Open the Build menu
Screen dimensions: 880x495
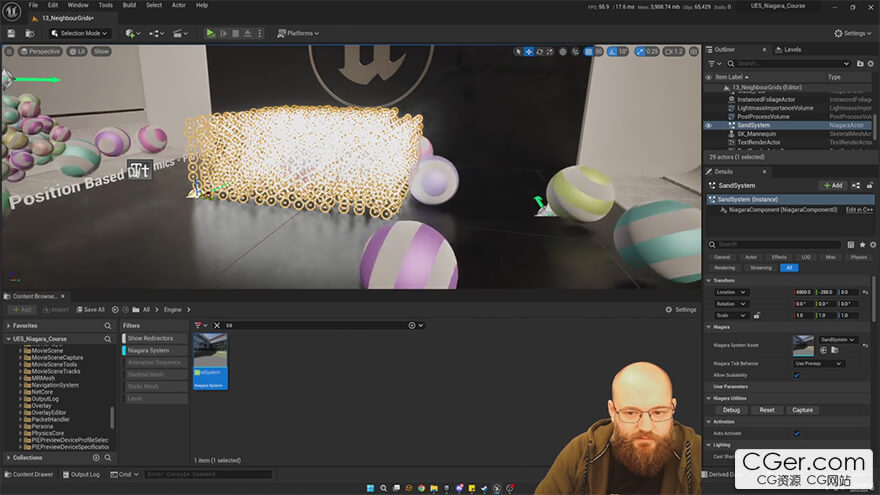coord(129,5)
